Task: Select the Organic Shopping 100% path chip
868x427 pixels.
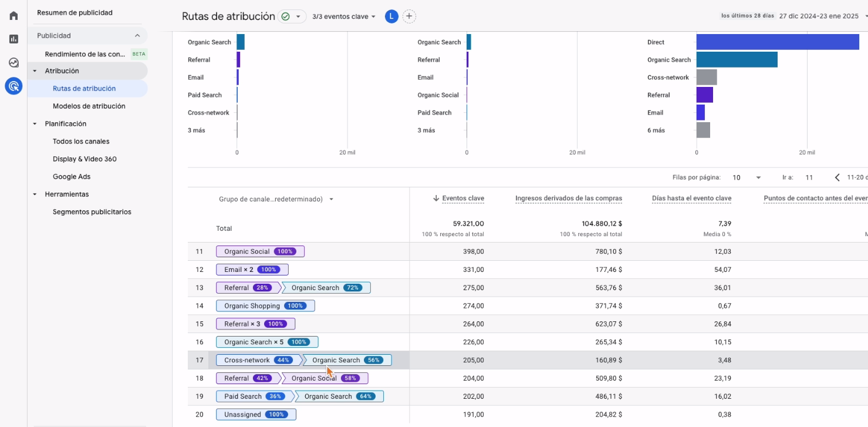Action: [x=265, y=306]
